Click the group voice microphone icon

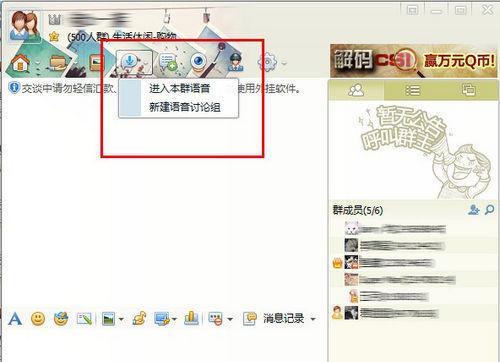[129, 62]
